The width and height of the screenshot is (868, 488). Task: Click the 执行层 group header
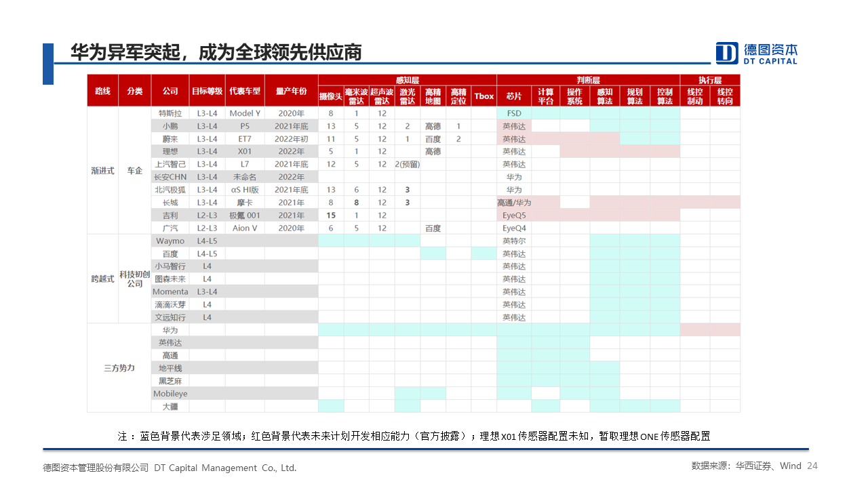pyautogui.click(x=710, y=80)
